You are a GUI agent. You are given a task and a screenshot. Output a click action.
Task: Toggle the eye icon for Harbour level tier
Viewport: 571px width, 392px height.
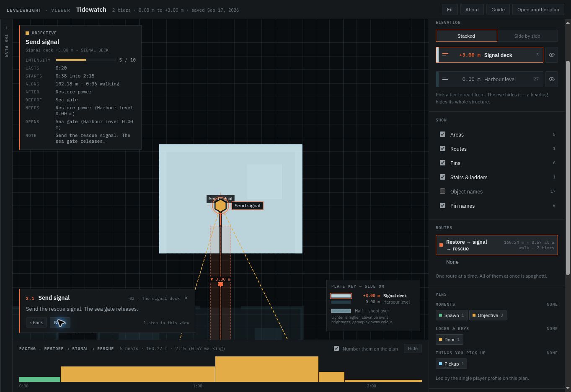[x=552, y=79]
